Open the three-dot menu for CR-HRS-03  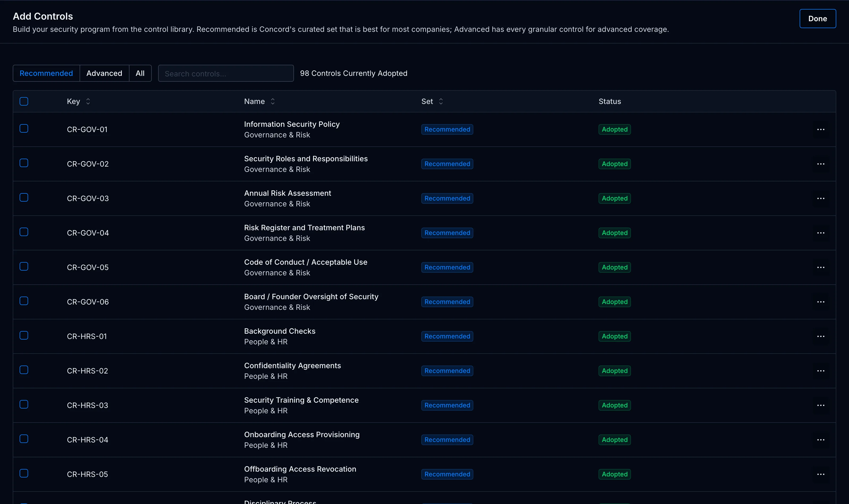(820, 405)
